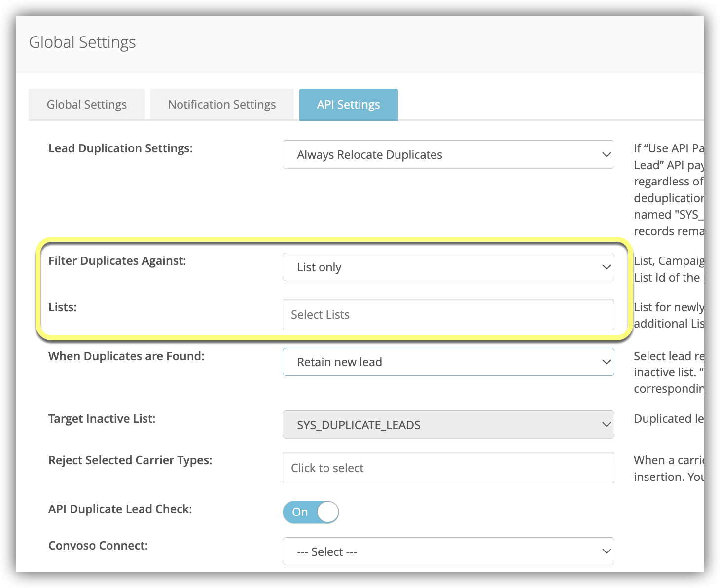The image size is (720, 588).
Task: Open the Convoso Connect Select dropdown
Action: pos(448,551)
